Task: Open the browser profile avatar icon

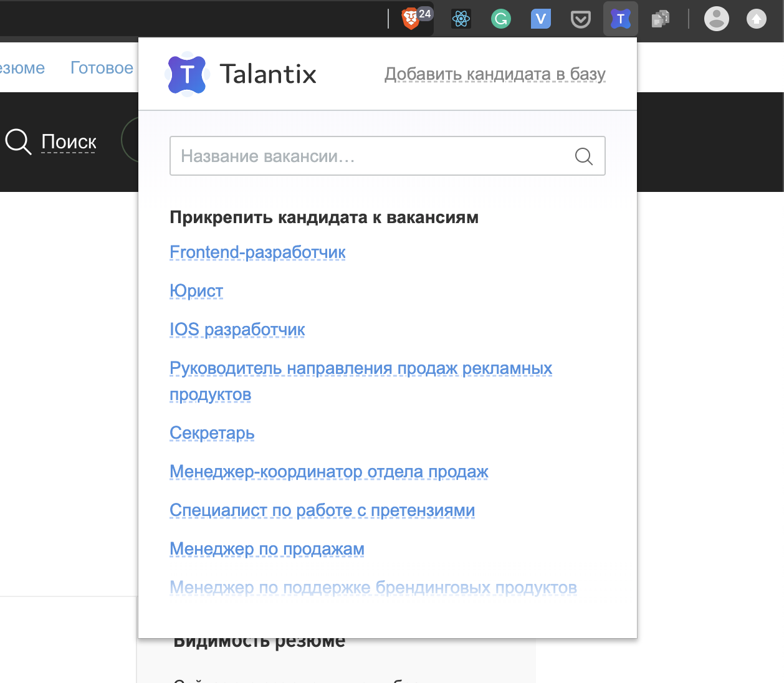Action: click(717, 19)
